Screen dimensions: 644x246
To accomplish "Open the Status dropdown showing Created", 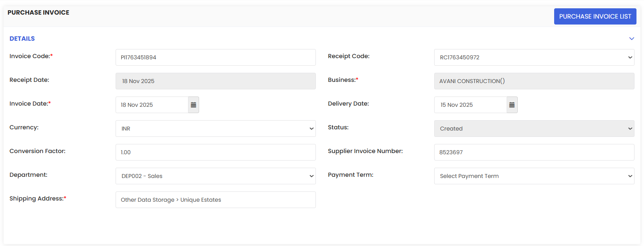I will click(534, 129).
